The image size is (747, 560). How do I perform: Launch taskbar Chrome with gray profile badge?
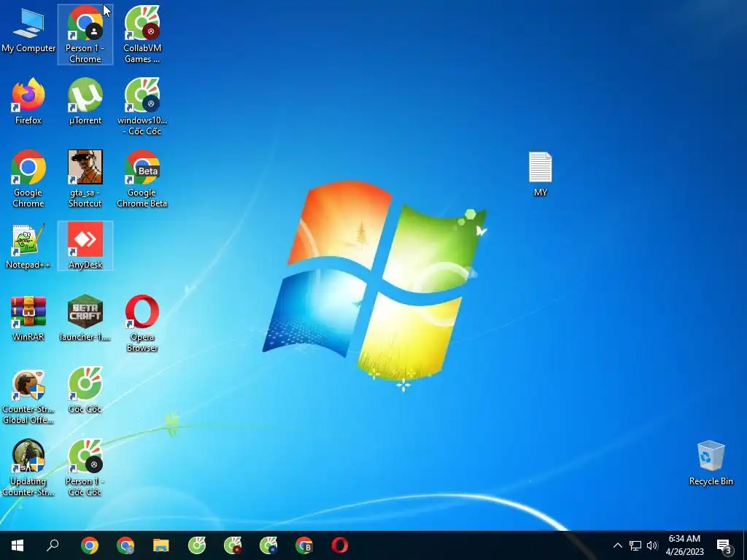pos(125,545)
